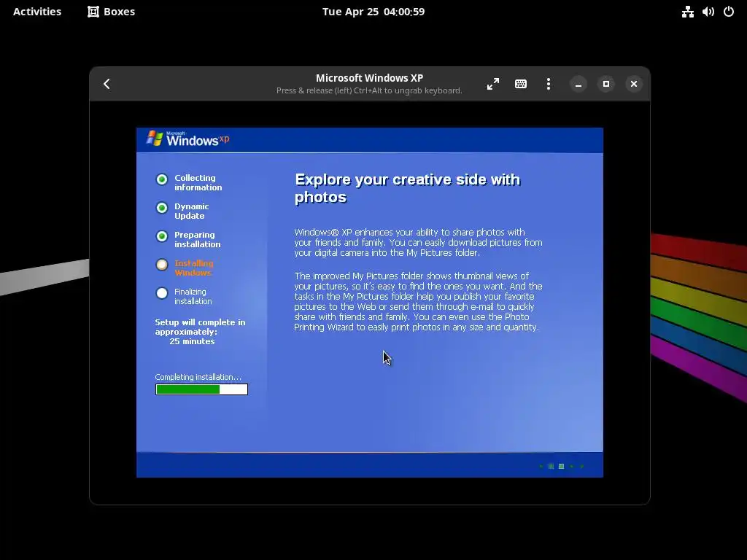Viewport: 747px width, 560px height.
Task: Click the 'Setup will complete in approximately' text
Action: [x=200, y=327]
